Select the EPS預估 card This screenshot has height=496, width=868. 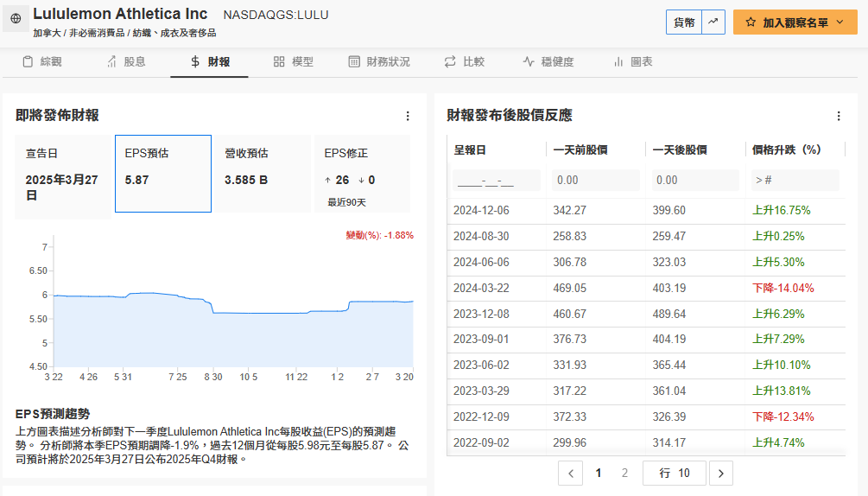[163, 174]
